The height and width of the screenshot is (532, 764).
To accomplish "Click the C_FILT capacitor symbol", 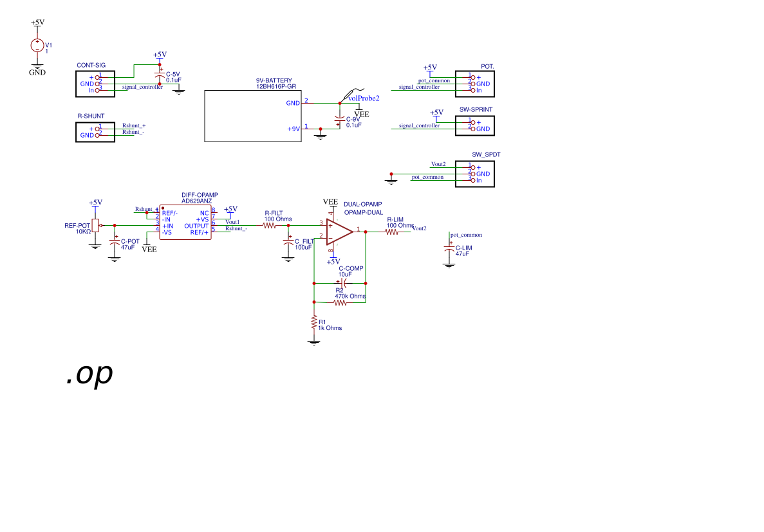I will [x=288, y=241].
